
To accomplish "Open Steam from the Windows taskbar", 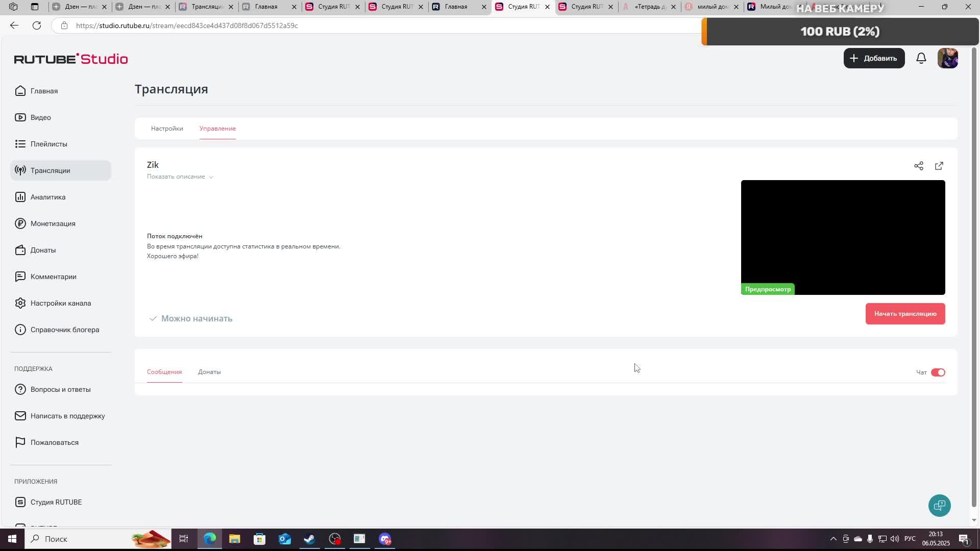I will point(309,539).
